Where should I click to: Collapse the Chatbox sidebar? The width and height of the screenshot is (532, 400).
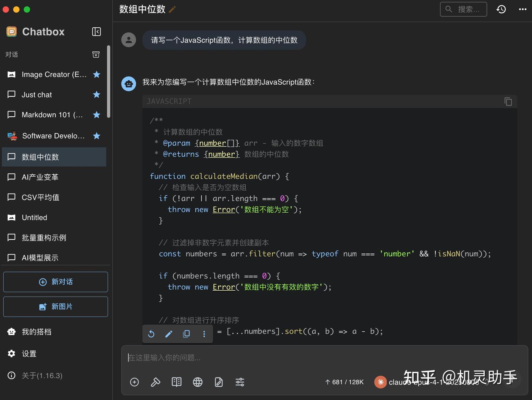(96, 32)
